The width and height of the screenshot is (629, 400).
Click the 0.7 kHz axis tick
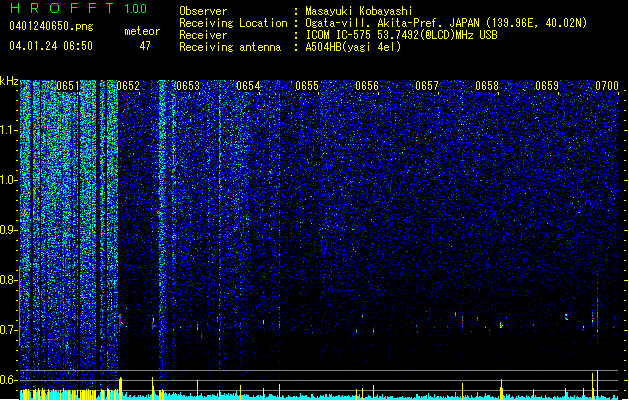9,330
